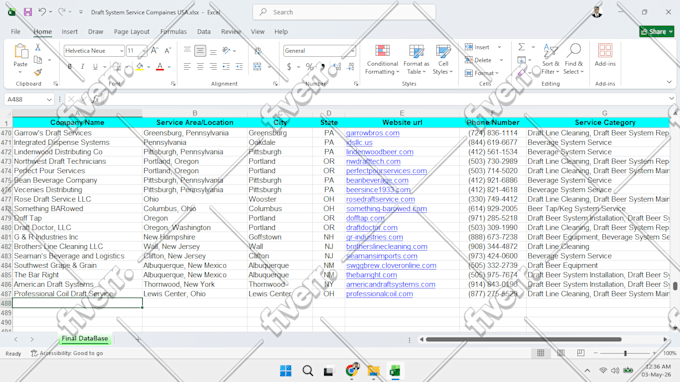Open the professionalcoil.com link
This screenshot has height=382, width=680.
tap(379, 294)
